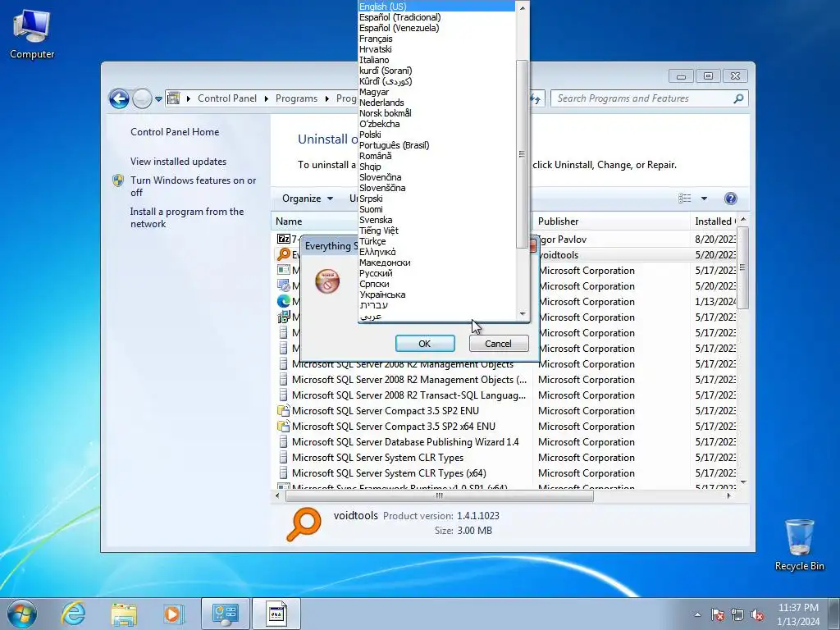The image size is (840, 630).
Task: Click the uninstaller icon in Everything dialog
Action: [x=327, y=281]
